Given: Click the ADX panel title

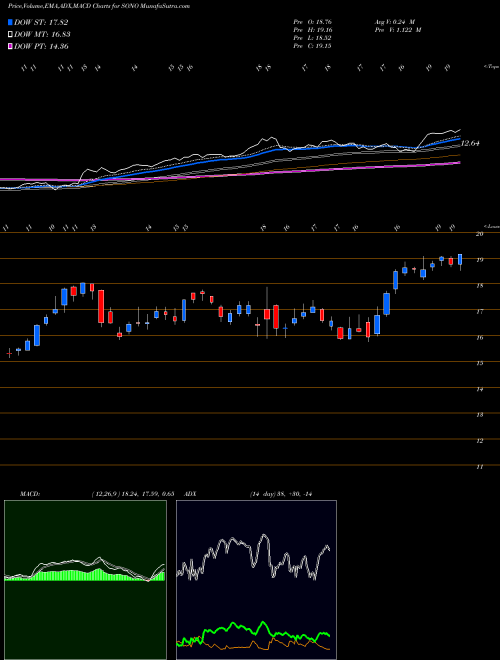Looking at the screenshot, I should click(x=191, y=494).
